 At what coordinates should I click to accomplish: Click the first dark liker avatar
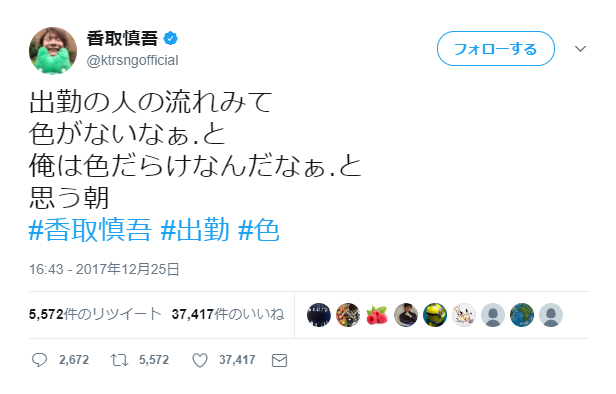coord(319,315)
